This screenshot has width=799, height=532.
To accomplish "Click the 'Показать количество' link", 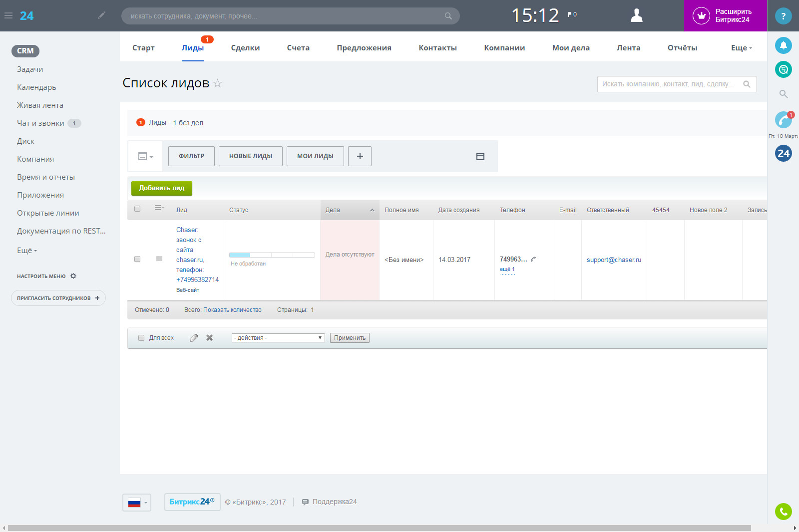I will 232,310.
